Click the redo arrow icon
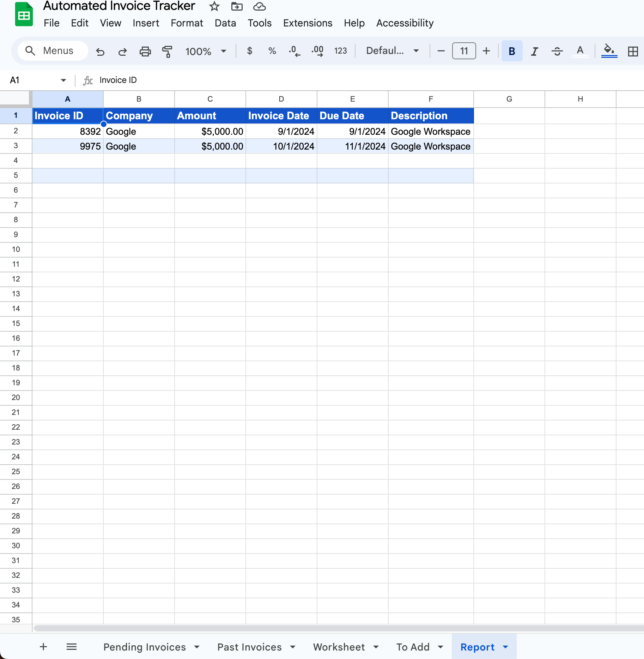 coord(122,52)
